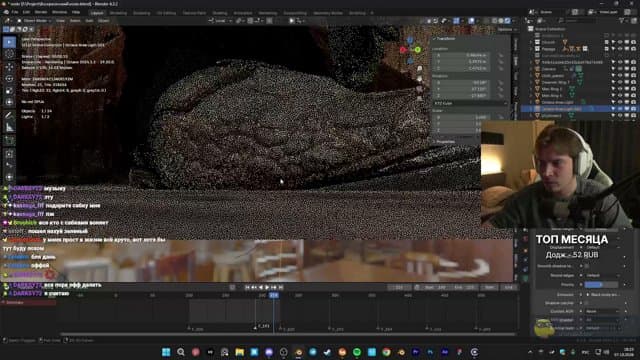Click the top blue Z axis gizmo ball
The image size is (640, 360).
click(x=410, y=40)
